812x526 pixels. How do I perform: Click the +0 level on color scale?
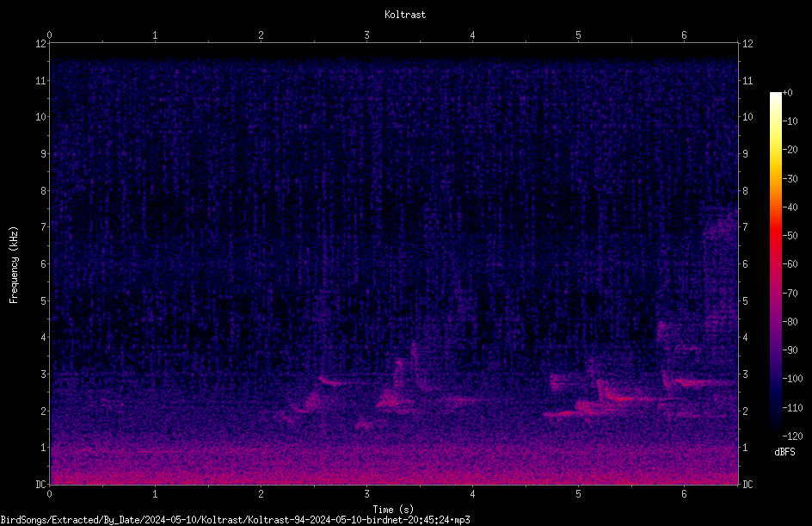(x=788, y=93)
